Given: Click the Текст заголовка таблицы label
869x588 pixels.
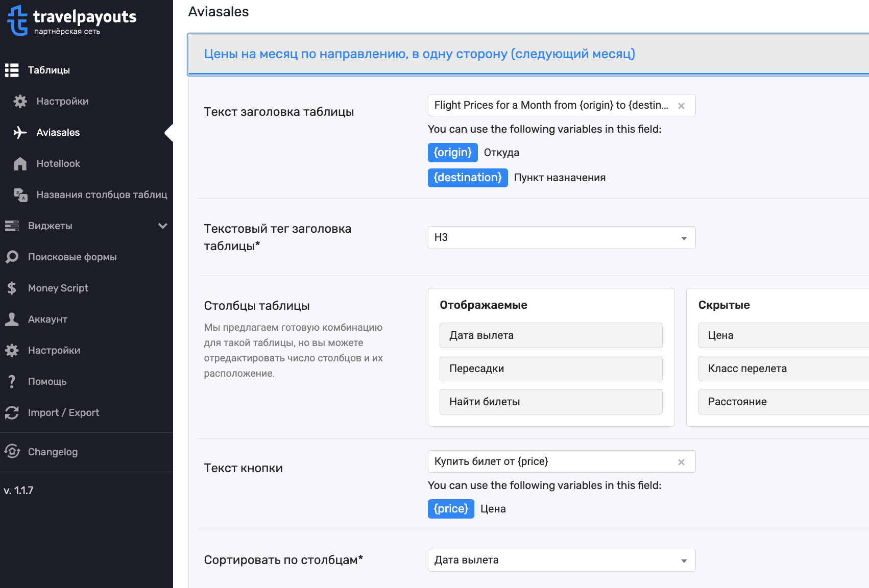Looking at the screenshot, I should tap(279, 112).
